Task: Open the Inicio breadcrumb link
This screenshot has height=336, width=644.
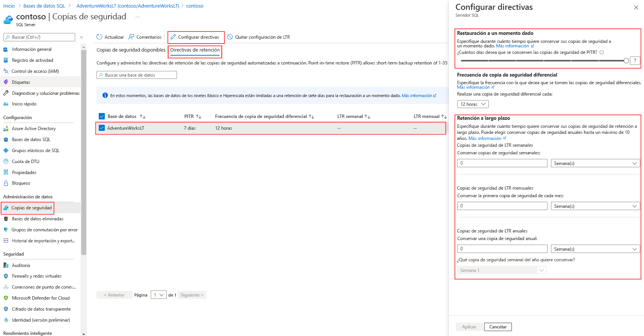Action: (9, 6)
